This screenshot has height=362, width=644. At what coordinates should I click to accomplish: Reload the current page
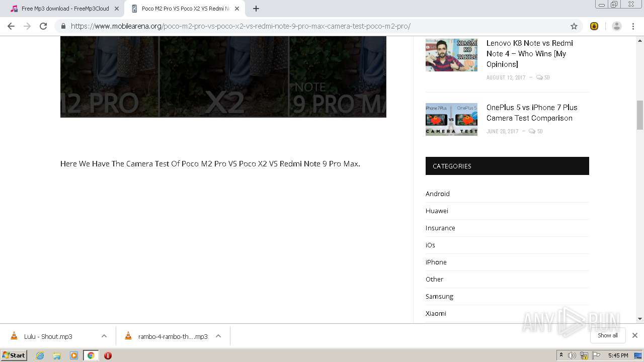click(x=43, y=26)
